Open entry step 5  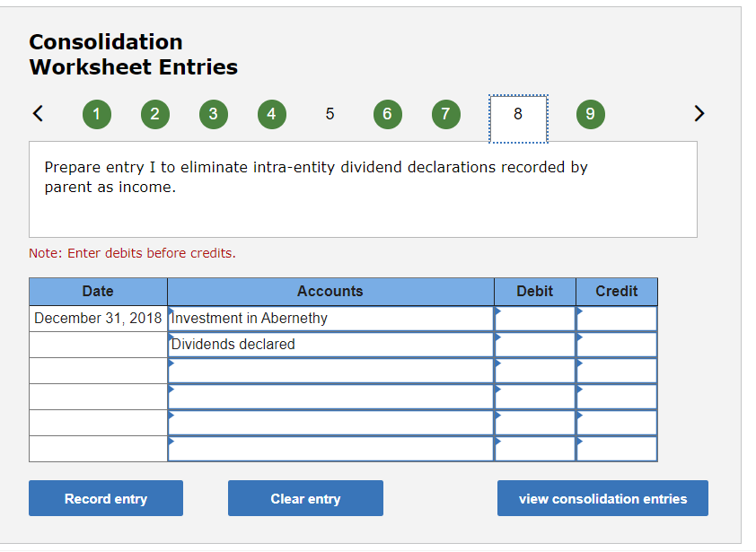(x=330, y=114)
